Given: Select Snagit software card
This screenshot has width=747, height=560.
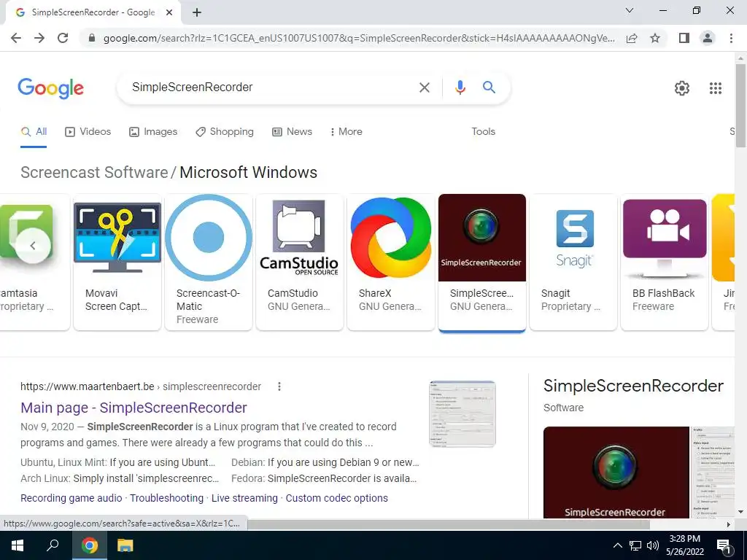Looking at the screenshot, I should click(573, 262).
